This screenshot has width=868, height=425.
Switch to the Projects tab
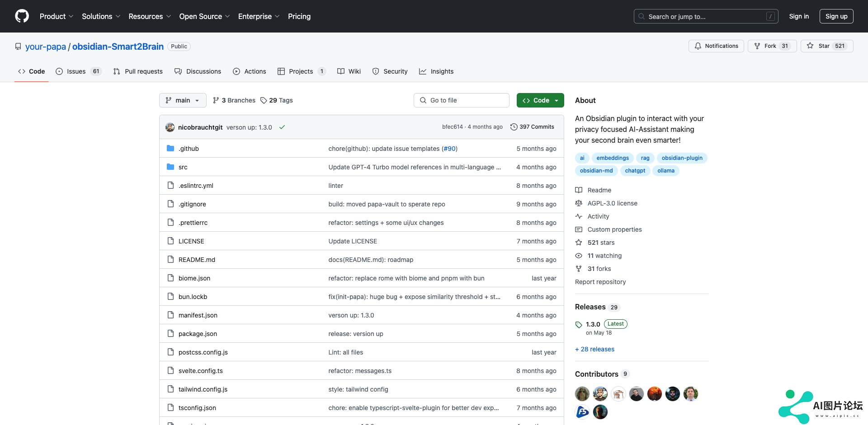[302, 71]
